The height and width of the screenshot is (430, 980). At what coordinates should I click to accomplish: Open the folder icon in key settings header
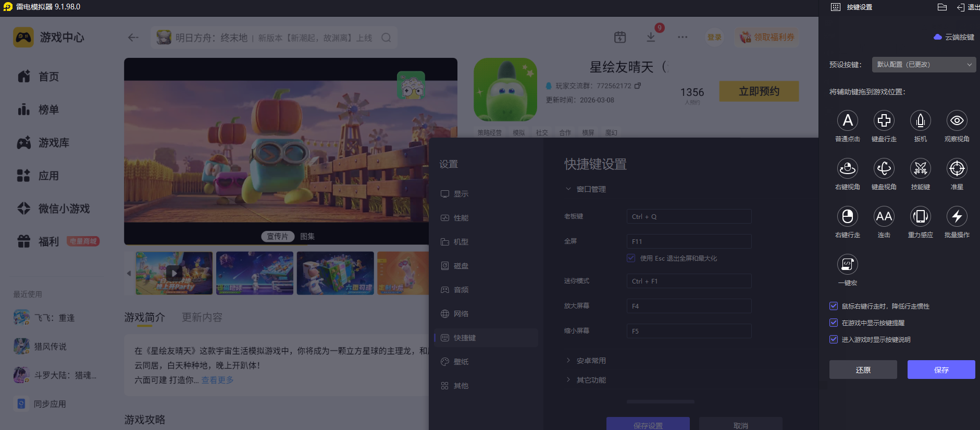click(x=942, y=7)
